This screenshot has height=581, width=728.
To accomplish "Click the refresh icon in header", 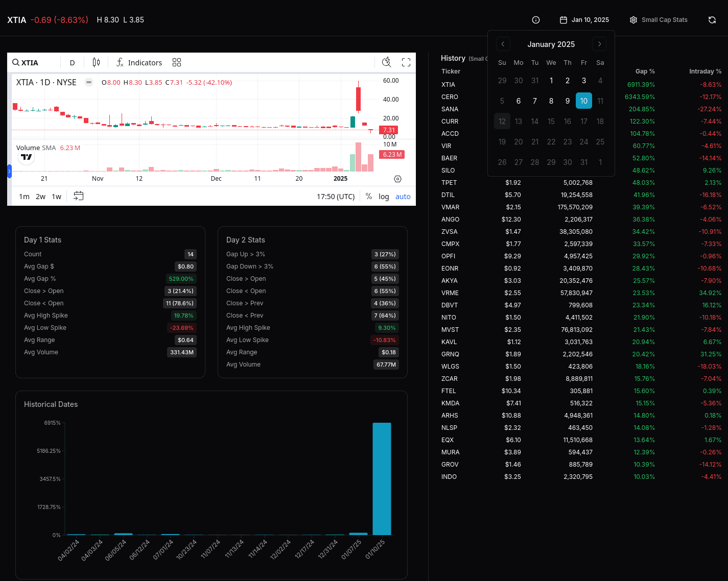I will pos(712,20).
